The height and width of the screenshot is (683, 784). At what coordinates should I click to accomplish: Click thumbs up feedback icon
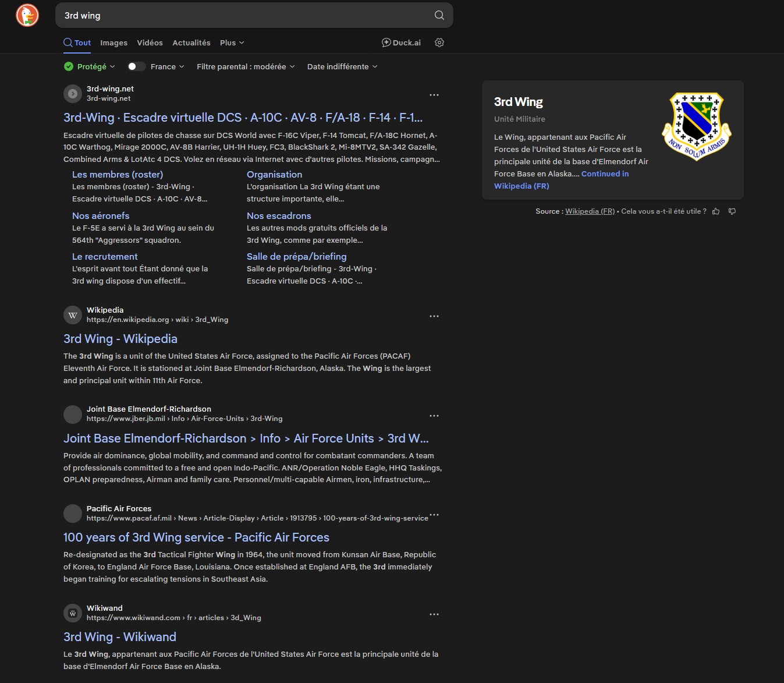coord(716,211)
